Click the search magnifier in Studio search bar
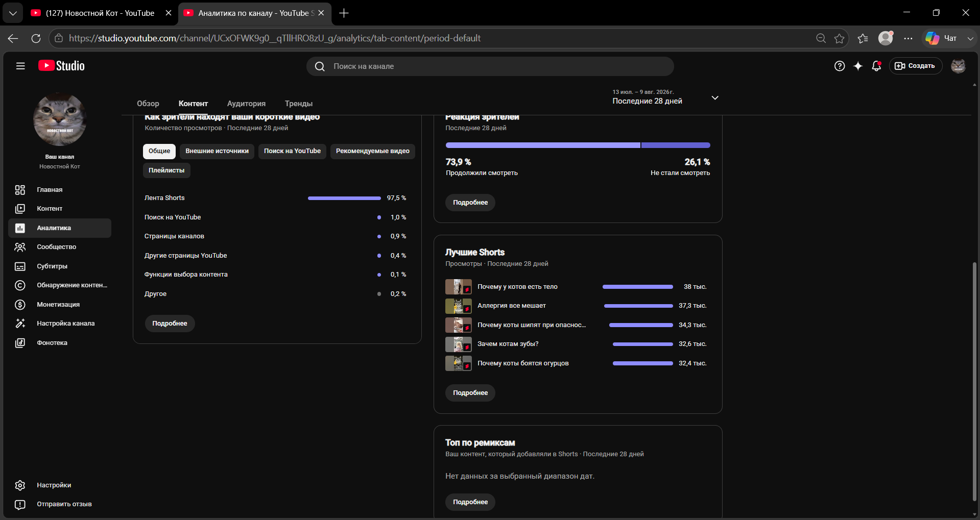 [x=320, y=66]
